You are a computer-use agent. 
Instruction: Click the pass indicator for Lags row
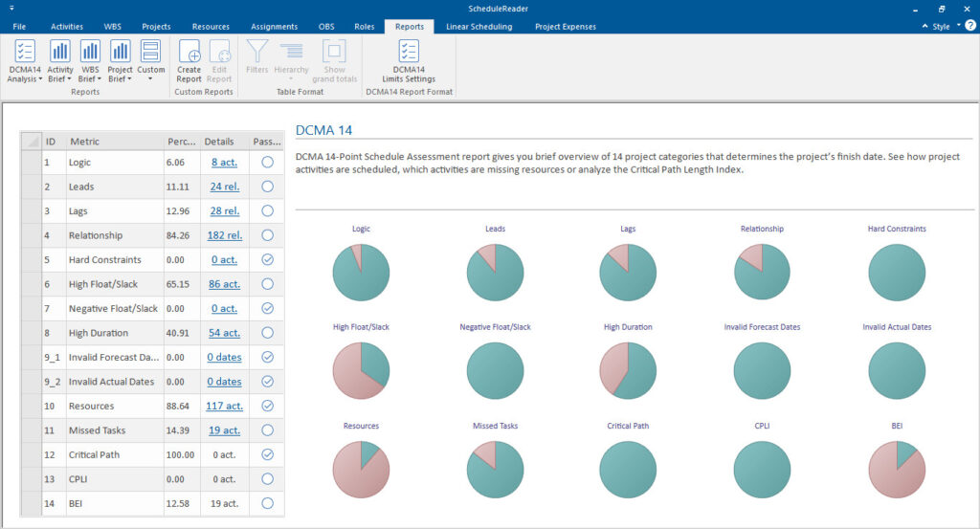[268, 211]
